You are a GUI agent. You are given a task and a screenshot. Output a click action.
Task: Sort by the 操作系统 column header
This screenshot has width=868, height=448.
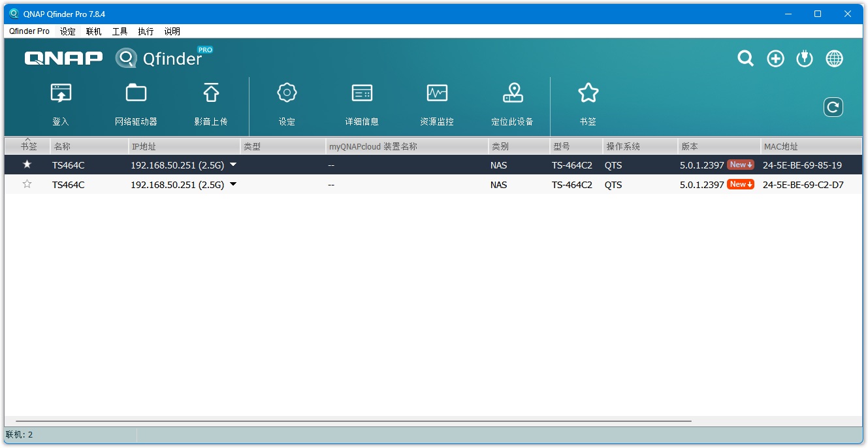pyautogui.click(x=641, y=146)
